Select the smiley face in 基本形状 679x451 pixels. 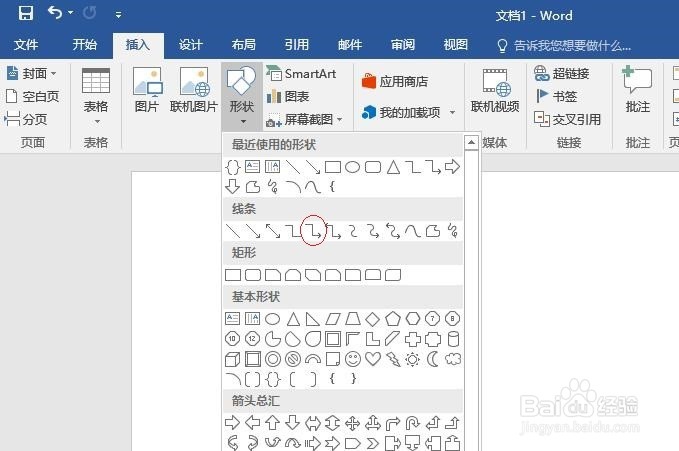pos(353,359)
